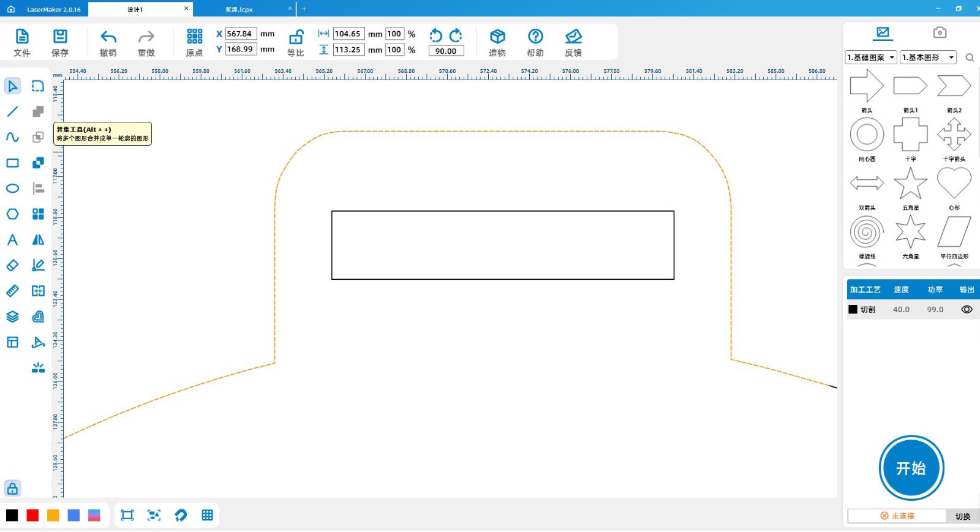Screen dimensions: 980x532
Task: Toggle the padlock at bottom-left corner
Action: [x=12, y=489]
